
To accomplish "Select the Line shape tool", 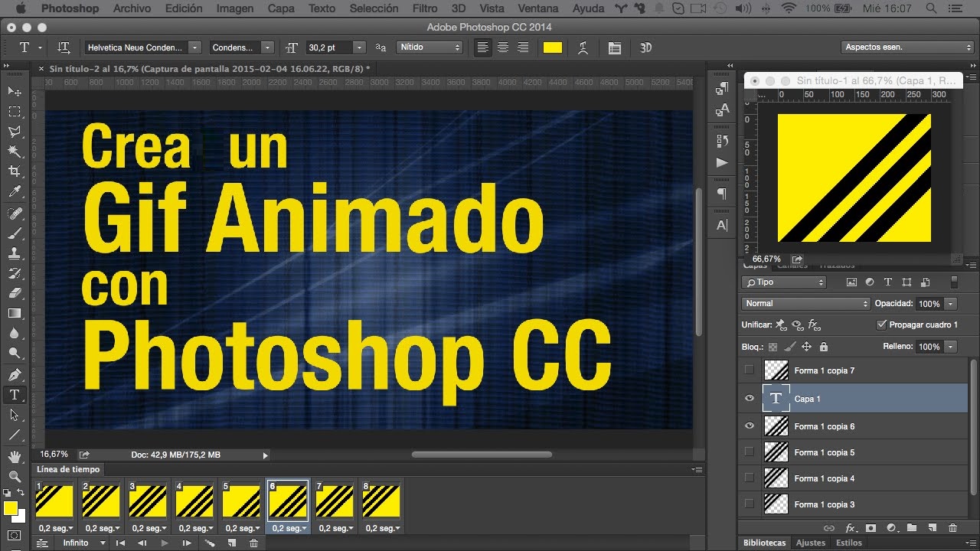I will (x=15, y=435).
